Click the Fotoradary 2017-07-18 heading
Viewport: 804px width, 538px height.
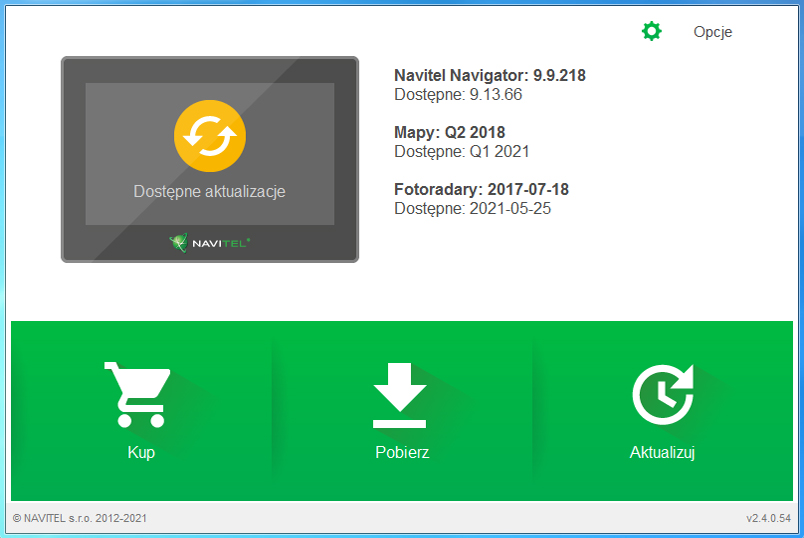(482, 190)
